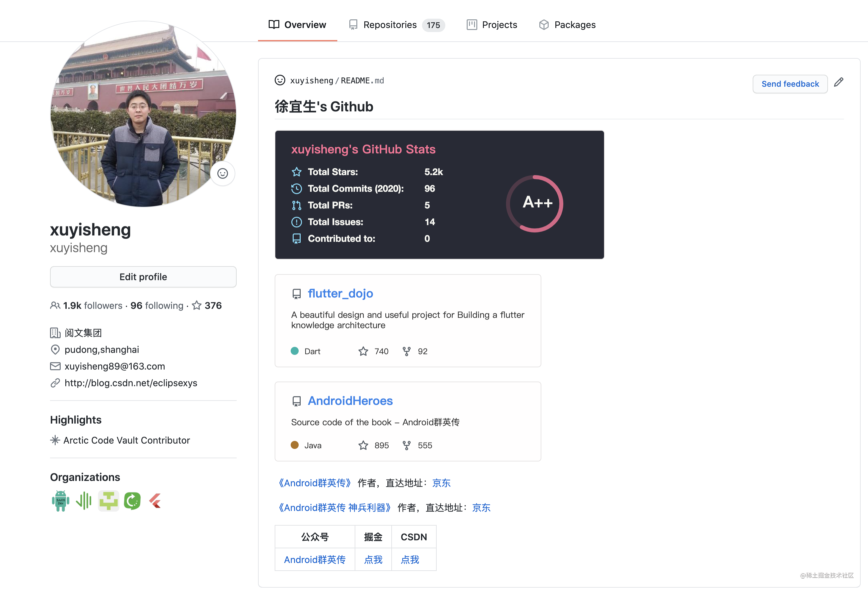868x593 pixels.
Task: Open the green sound-bars organization icon
Action: point(84,501)
